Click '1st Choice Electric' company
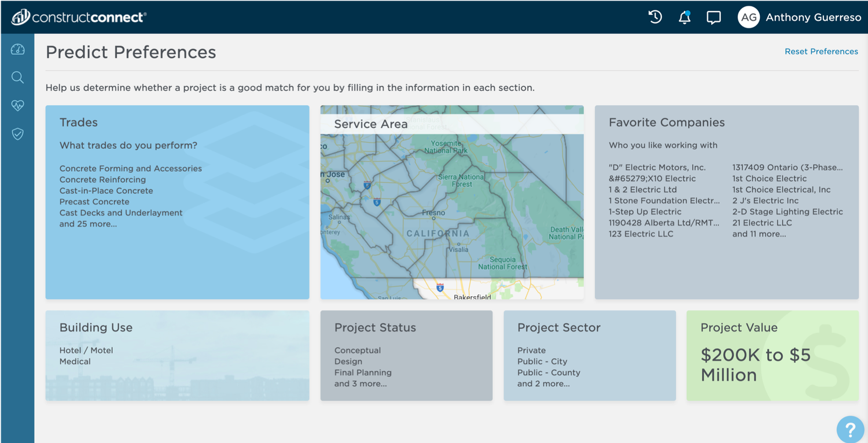The height and width of the screenshot is (443, 868). coord(770,179)
